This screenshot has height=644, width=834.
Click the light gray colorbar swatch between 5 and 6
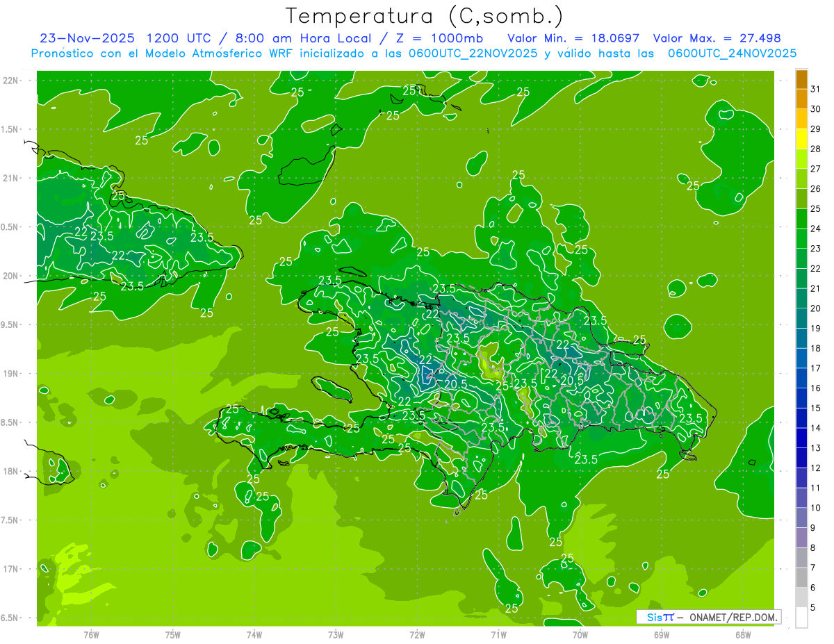(801, 597)
